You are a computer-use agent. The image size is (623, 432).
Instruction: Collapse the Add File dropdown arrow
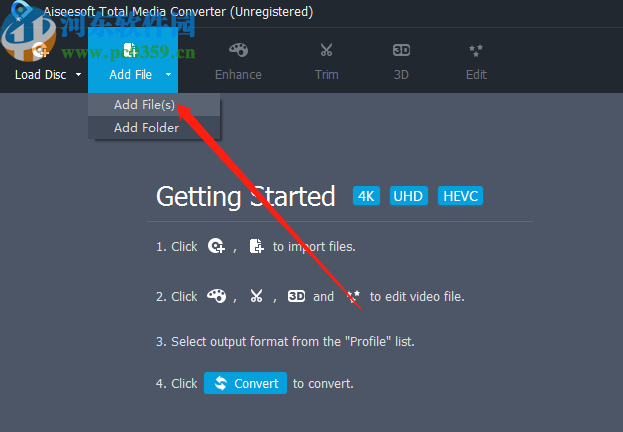coord(168,74)
